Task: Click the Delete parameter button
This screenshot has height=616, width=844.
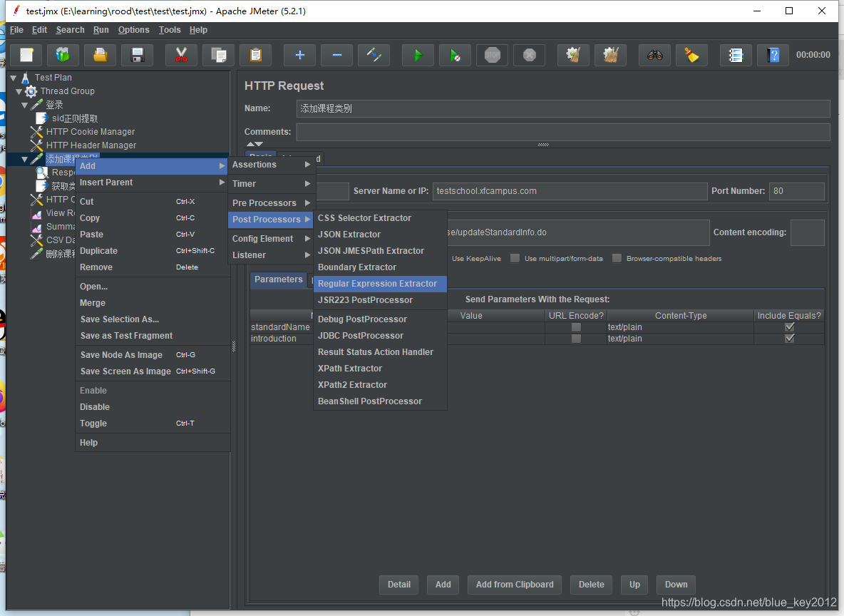Action: (591, 585)
